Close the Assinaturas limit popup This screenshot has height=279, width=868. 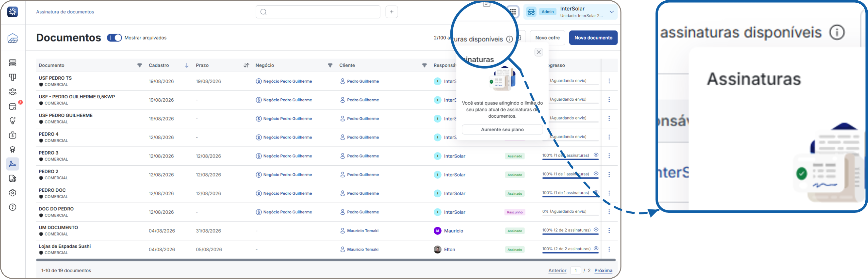click(539, 52)
